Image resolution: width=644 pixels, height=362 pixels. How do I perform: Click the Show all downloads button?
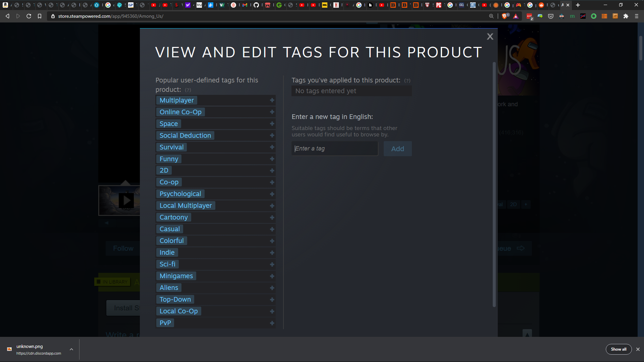[x=619, y=349]
